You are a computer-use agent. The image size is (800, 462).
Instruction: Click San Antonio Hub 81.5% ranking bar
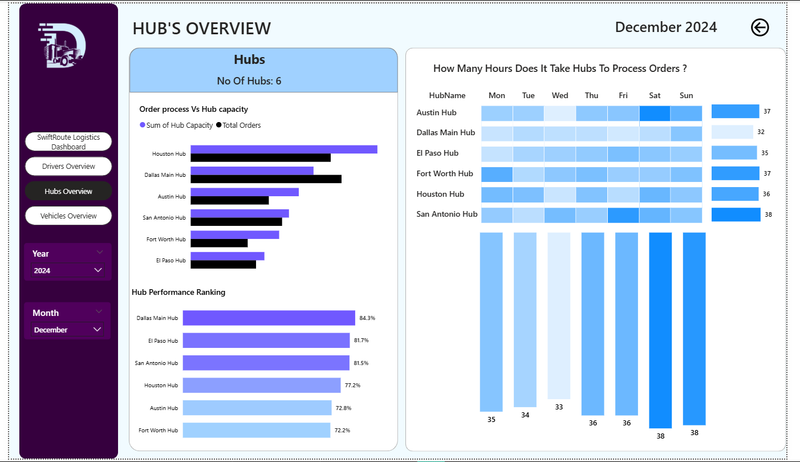pos(266,363)
